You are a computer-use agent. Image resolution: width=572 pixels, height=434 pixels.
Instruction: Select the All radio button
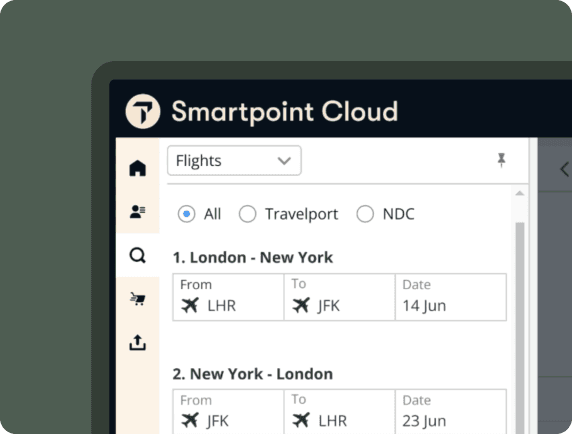click(x=186, y=214)
